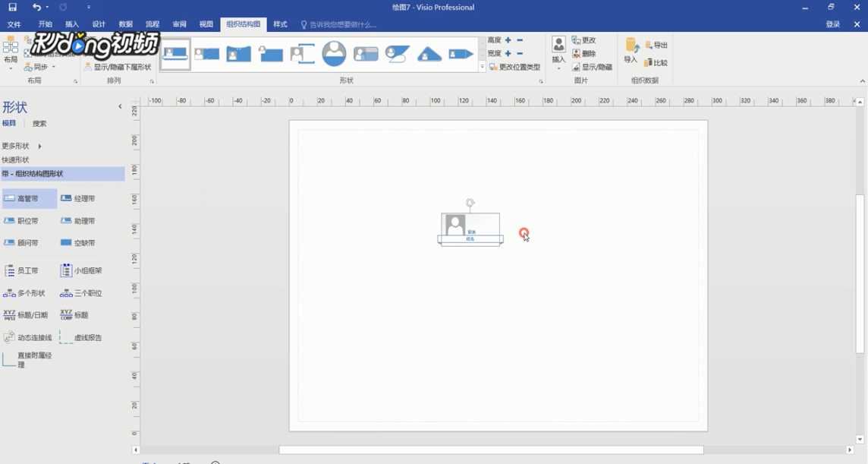Select the 顾问带 shape
The width and height of the screenshot is (868, 464).
pos(21,243)
